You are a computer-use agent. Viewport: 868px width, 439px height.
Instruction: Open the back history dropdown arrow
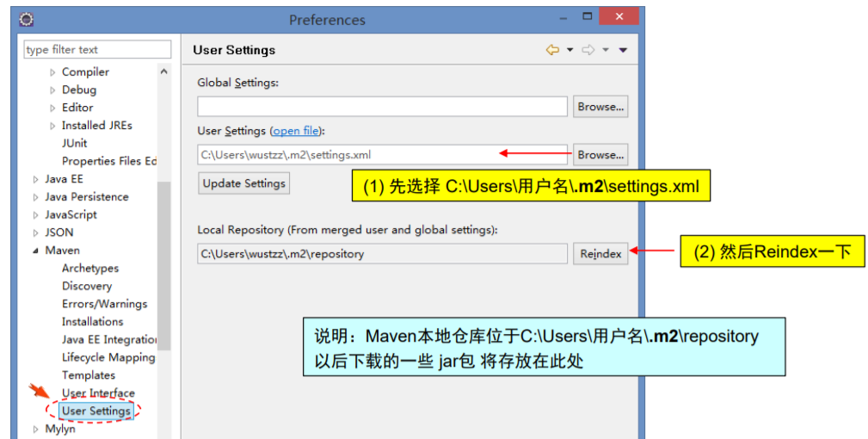[x=569, y=50]
